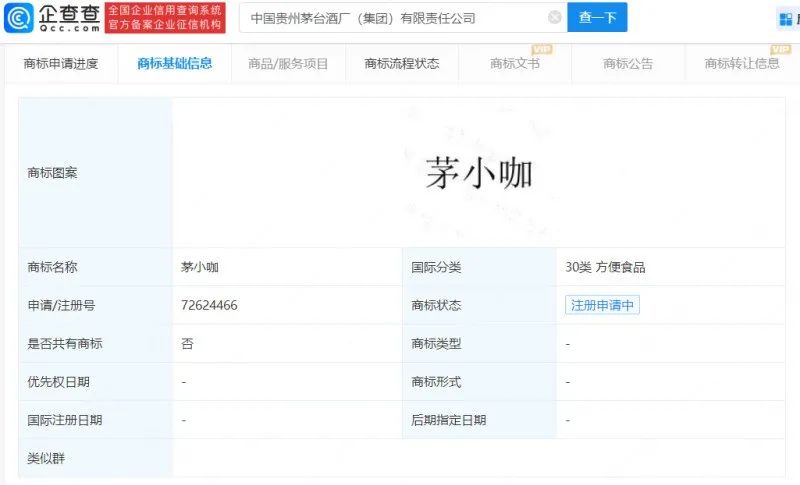Select the 商标基础信息 tab
Image resolution: width=800 pixels, height=485 pixels.
tap(174, 64)
